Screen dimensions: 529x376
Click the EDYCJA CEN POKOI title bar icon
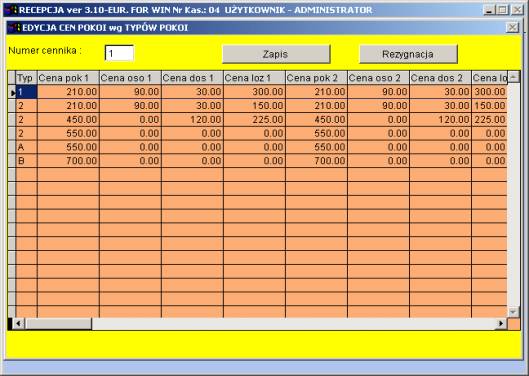tap(14, 27)
